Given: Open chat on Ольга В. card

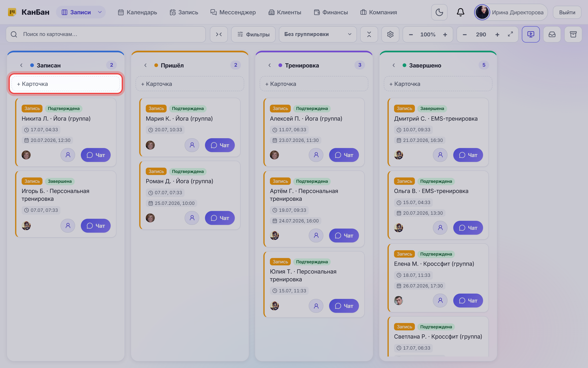Looking at the screenshot, I should [468, 228].
